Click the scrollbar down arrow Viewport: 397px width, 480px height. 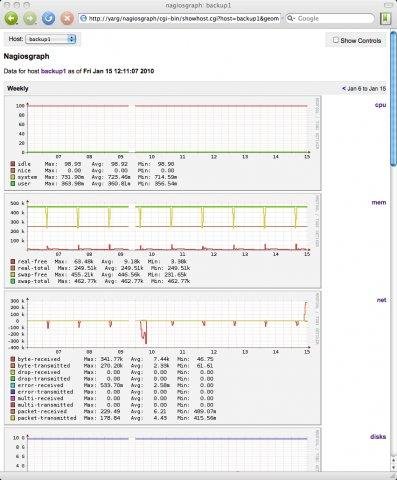pyautogui.click(x=393, y=468)
